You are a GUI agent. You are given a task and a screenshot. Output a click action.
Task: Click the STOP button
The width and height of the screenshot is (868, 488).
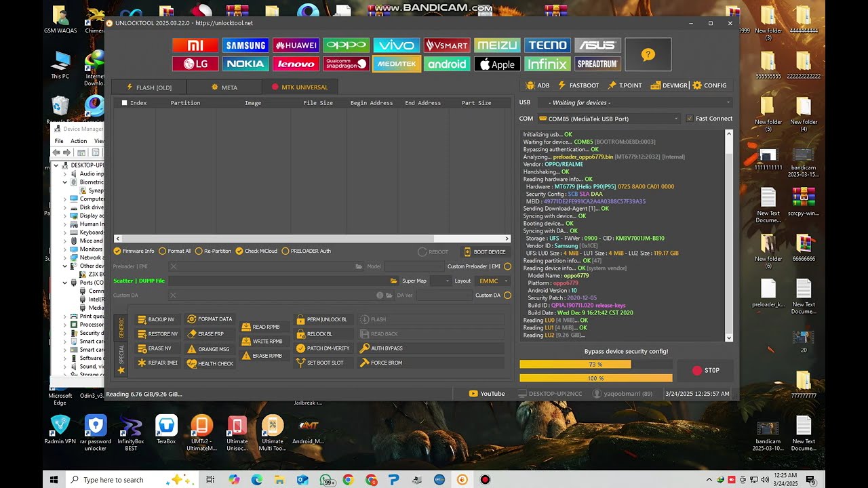(x=705, y=370)
